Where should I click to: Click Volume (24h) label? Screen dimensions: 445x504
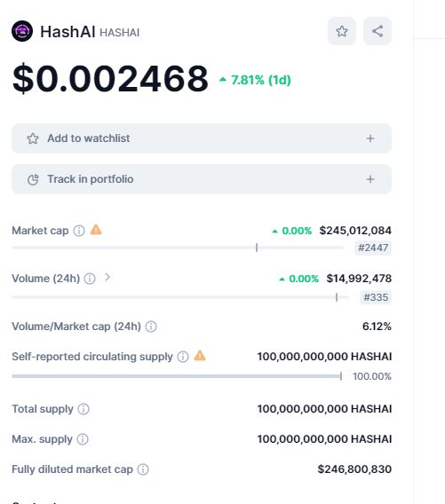[x=45, y=279]
